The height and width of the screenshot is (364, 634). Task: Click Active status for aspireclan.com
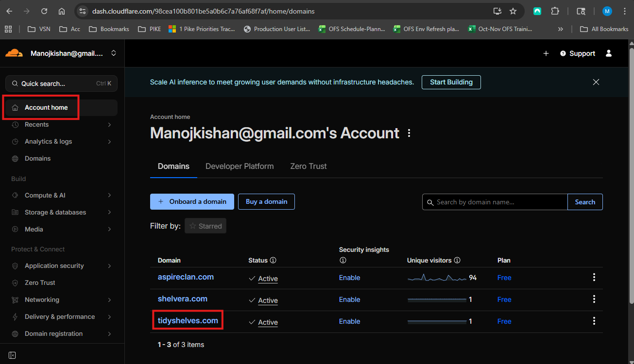(x=268, y=279)
